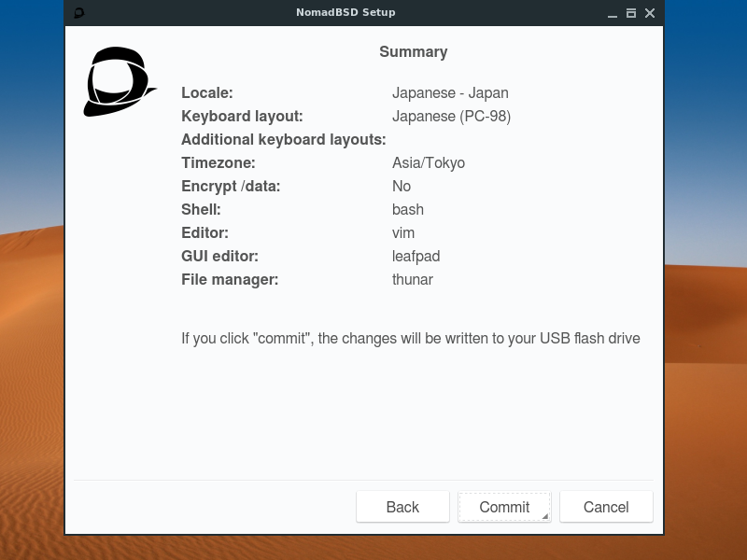
Task: Select the Summary heading
Action: click(x=413, y=52)
